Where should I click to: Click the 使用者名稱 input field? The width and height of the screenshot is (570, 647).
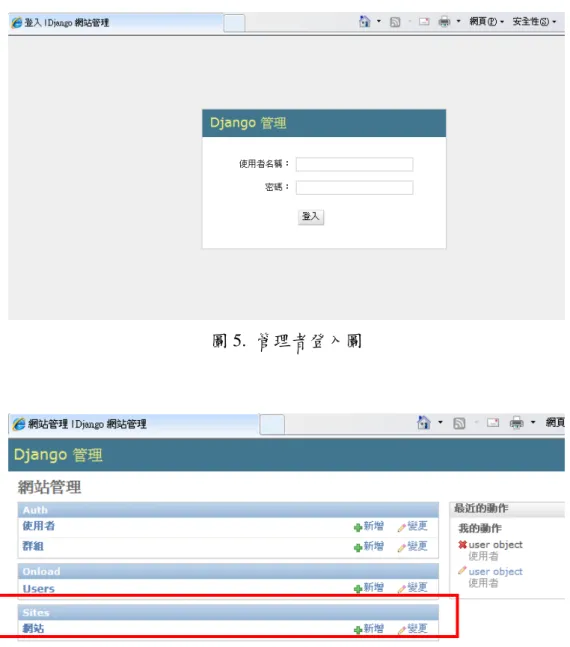[354, 164]
